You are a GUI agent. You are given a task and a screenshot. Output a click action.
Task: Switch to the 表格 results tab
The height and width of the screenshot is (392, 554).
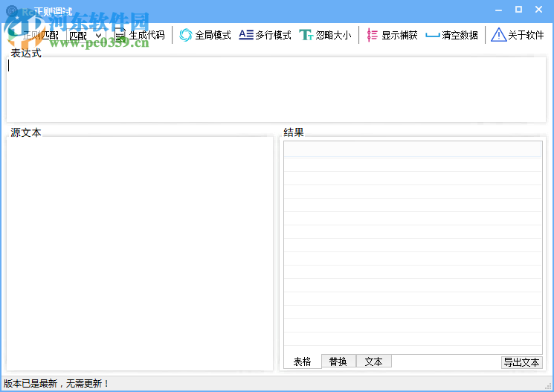(303, 362)
